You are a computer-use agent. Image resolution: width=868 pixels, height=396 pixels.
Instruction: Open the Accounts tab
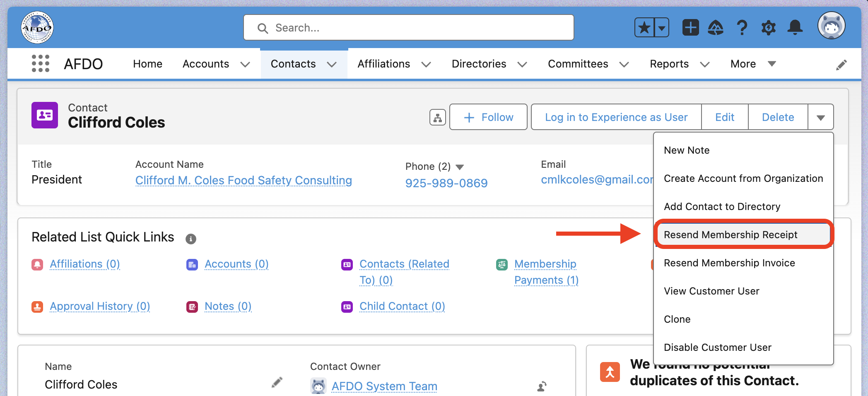(x=206, y=64)
